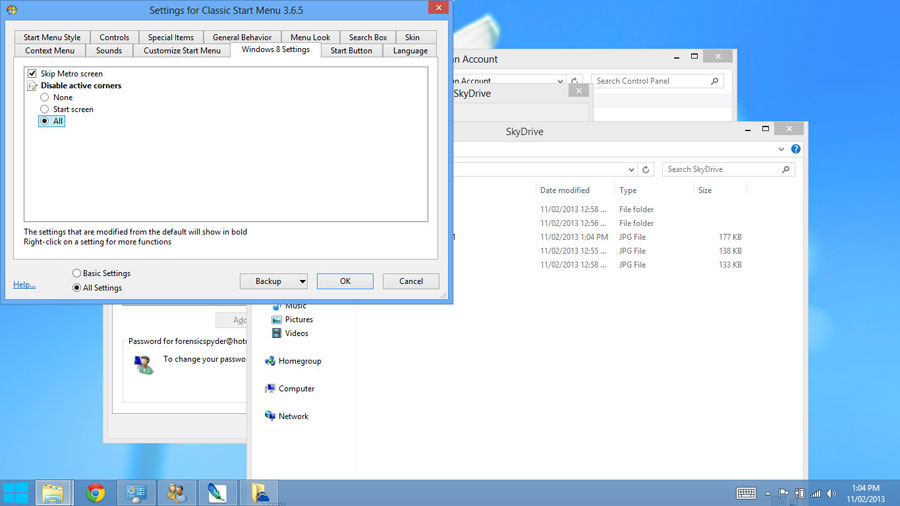
Task: Refresh the SkyDrive window address bar
Action: click(x=646, y=170)
